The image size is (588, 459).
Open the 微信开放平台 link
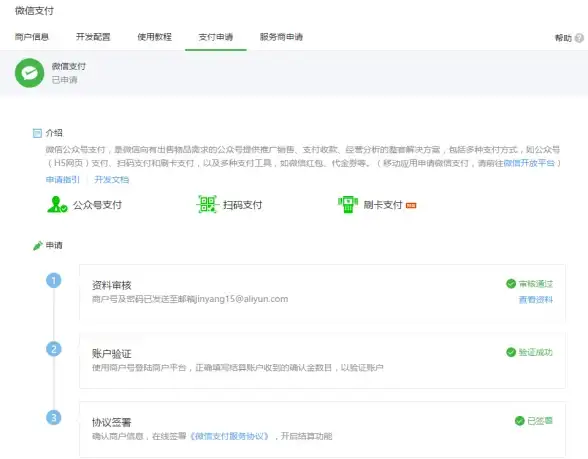[x=529, y=163]
